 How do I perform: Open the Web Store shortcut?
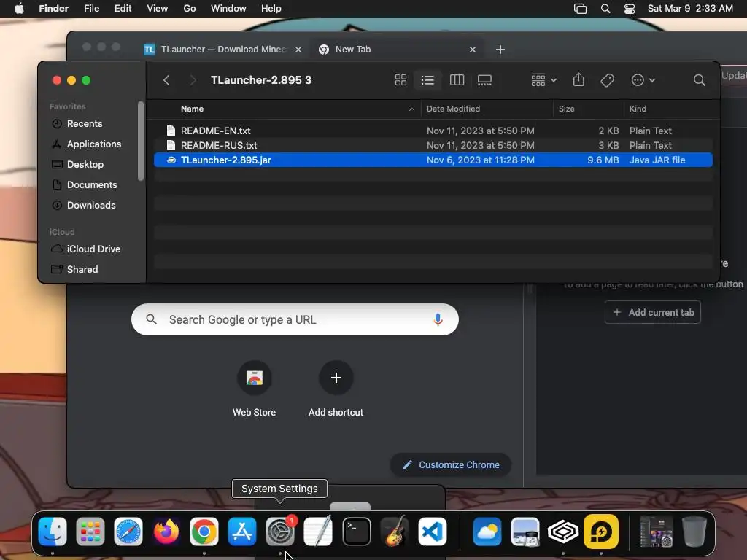coord(255,389)
